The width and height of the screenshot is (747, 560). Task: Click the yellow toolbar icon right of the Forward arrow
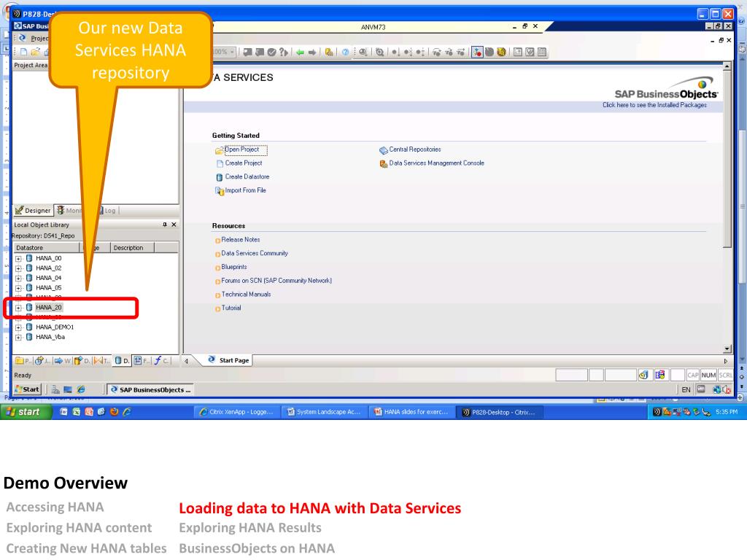pyautogui.click(x=329, y=52)
